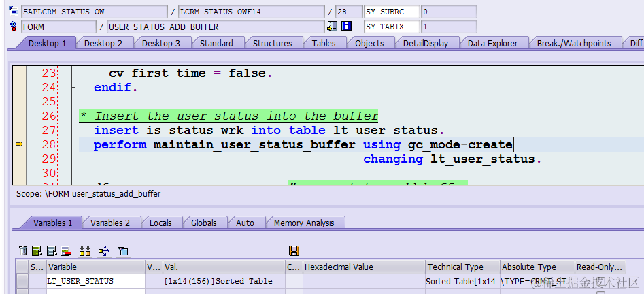
Task: Click 'cv_first_time = false.' on line 23
Action: point(190,73)
